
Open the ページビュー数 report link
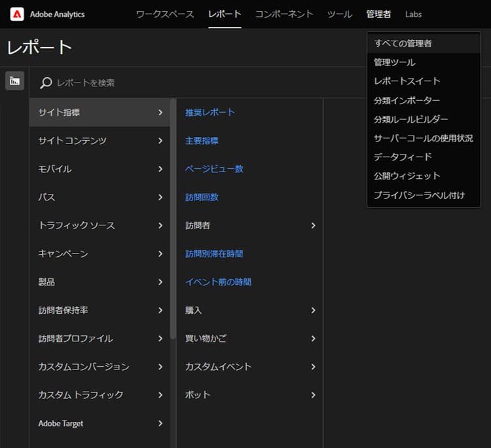(214, 169)
